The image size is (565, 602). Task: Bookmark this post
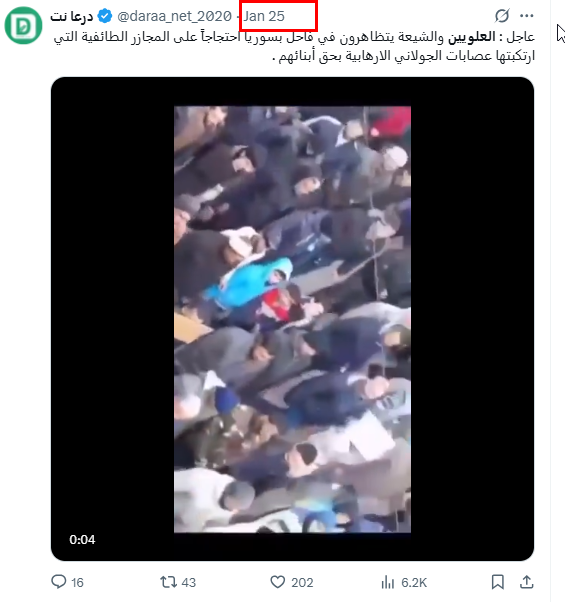coord(497,582)
